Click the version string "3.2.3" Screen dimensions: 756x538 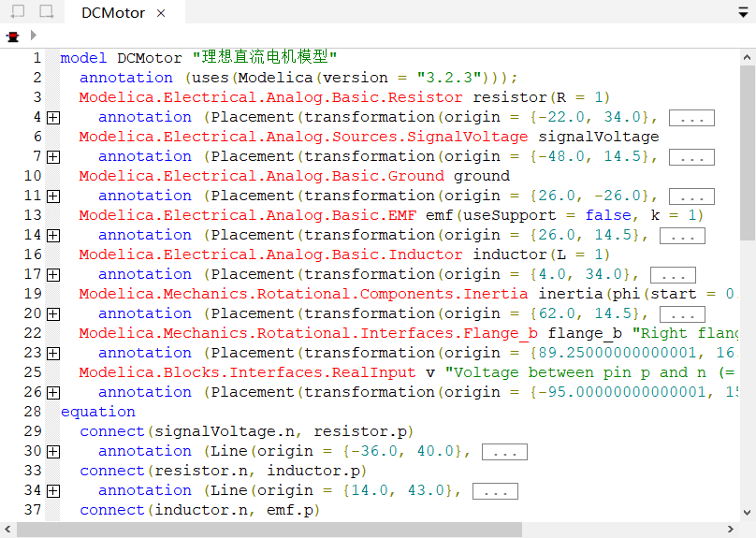click(449, 78)
